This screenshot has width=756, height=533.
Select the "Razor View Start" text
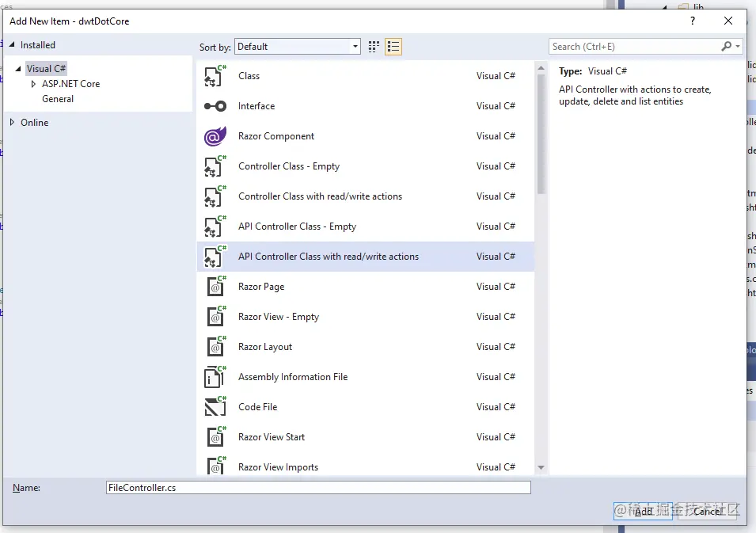point(272,437)
